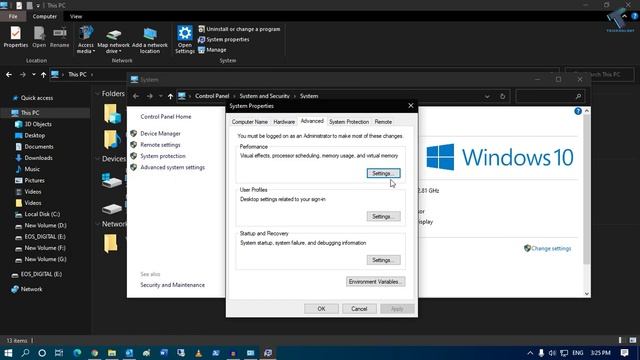
Task: Select the System Protection tab
Action: pos(349,122)
